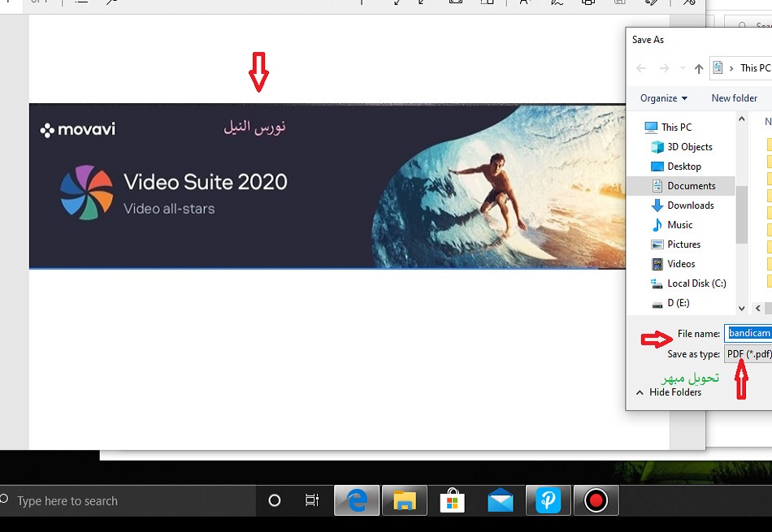Collapse the folder pane with Hide Folders

(x=668, y=392)
